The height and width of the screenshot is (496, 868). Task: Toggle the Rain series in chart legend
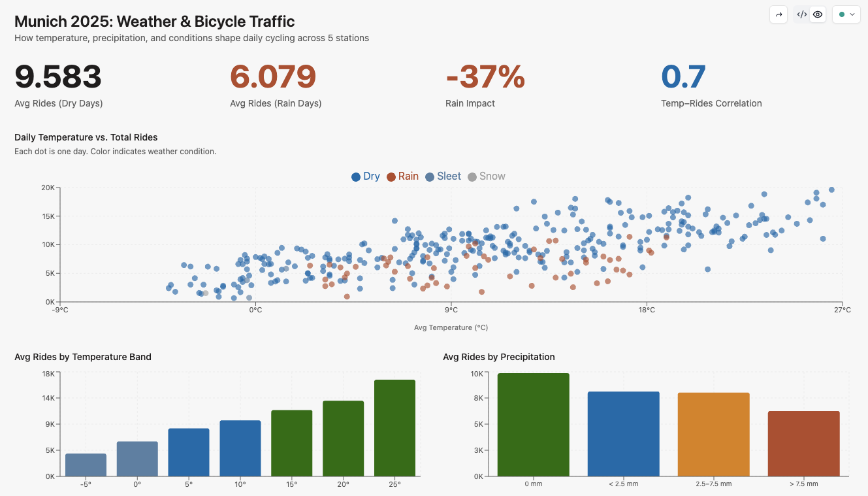pyautogui.click(x=402, y=176)
